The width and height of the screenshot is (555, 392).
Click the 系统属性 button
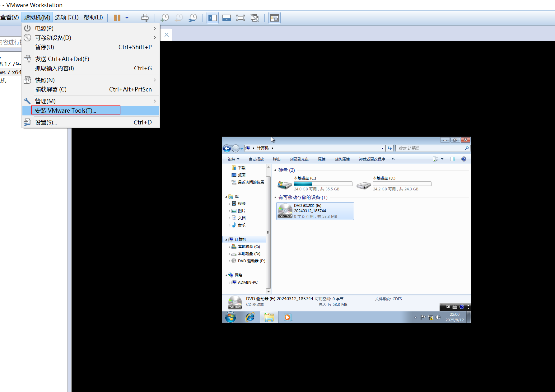point(342,159)
